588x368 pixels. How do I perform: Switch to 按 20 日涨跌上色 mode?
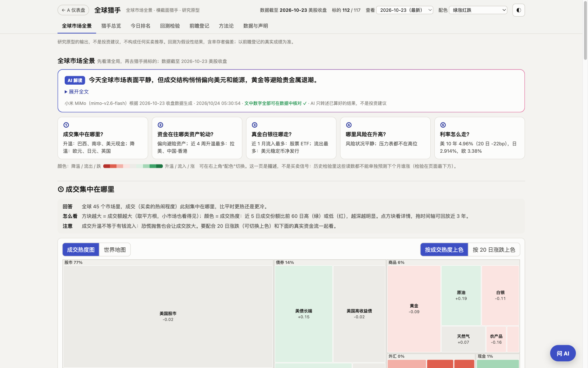[x=494, y=250]
